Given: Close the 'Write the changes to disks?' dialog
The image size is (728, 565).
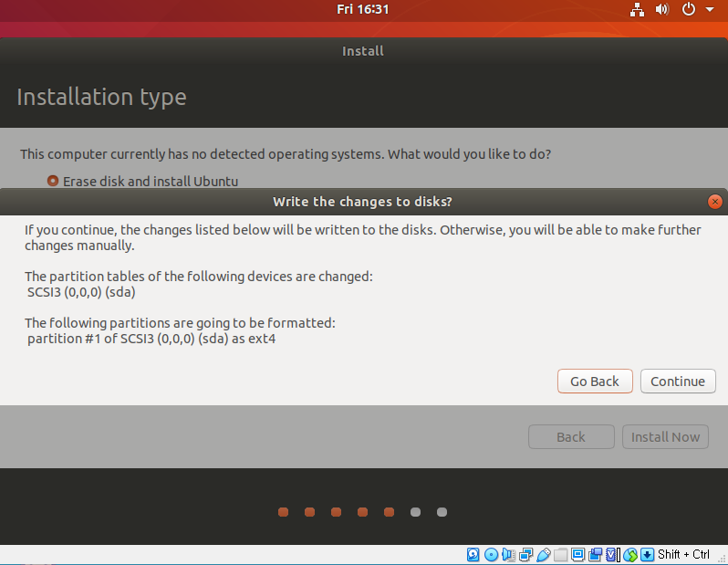Looking at the screenshot, I should coord(715,202).
